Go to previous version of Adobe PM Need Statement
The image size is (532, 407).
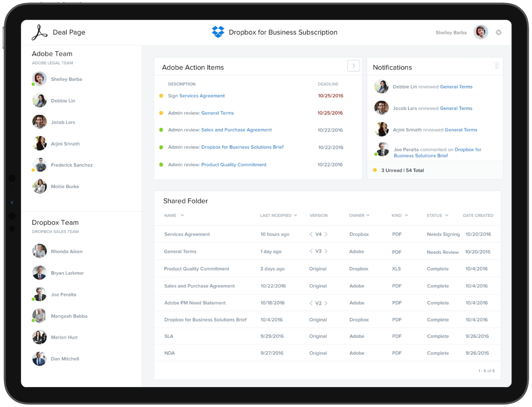tap(311, 303)
